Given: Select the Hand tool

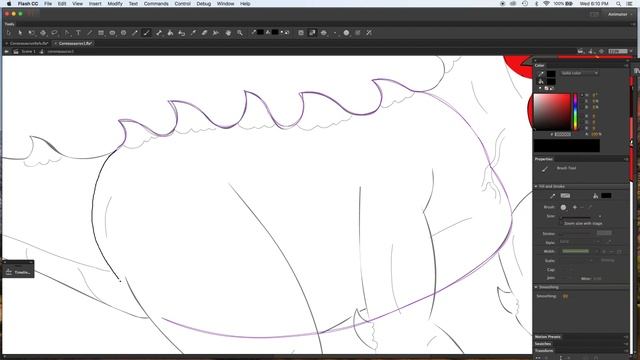Looking at the screenshot, I should tap(228, 33).
